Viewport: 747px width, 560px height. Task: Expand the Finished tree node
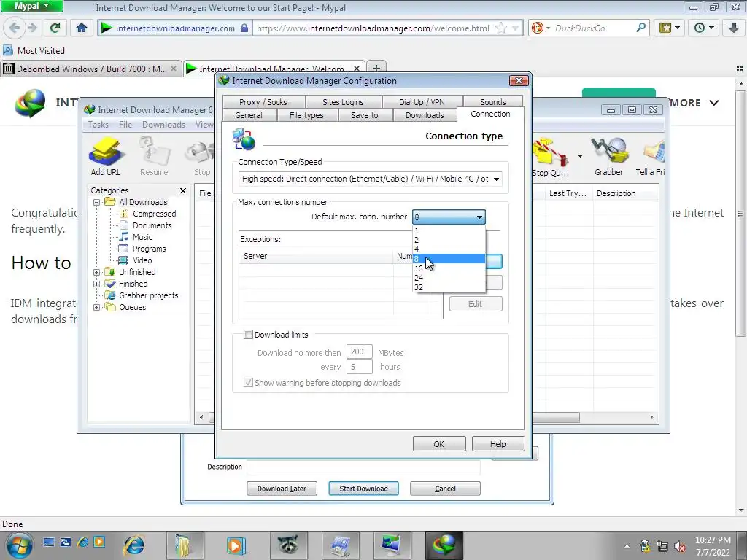[97, 284]
